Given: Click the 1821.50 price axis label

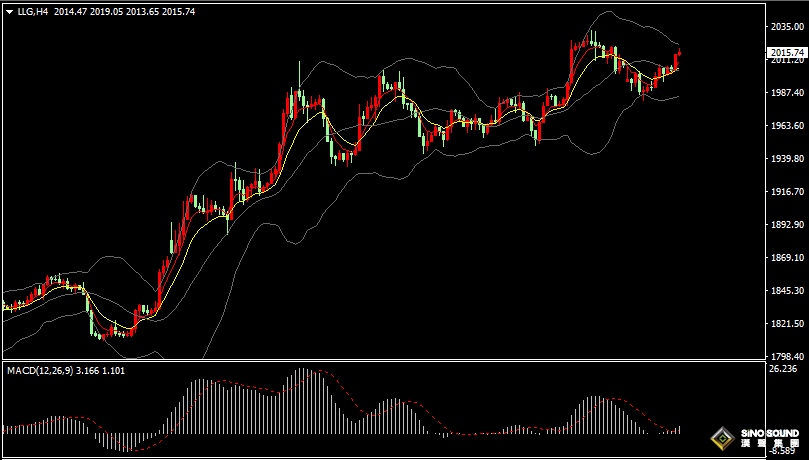Looking at the screenshot, I should [785, 324].
